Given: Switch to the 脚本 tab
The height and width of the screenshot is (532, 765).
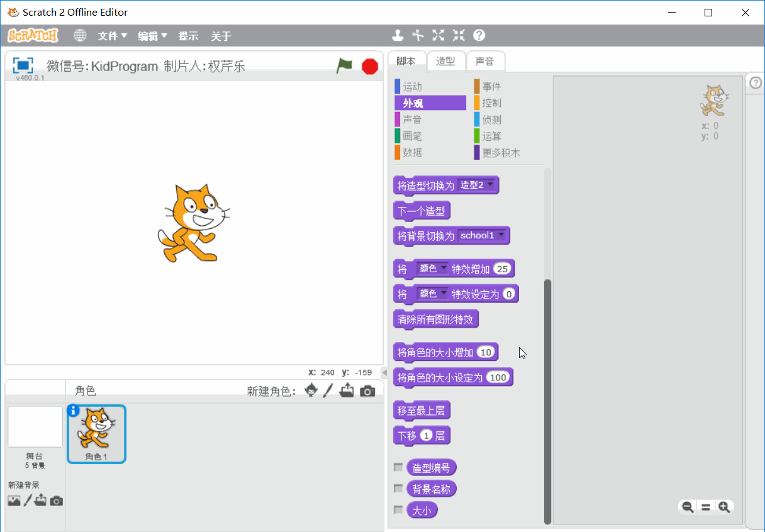Looking at the screenshot, I should click(x=407, y=61).
